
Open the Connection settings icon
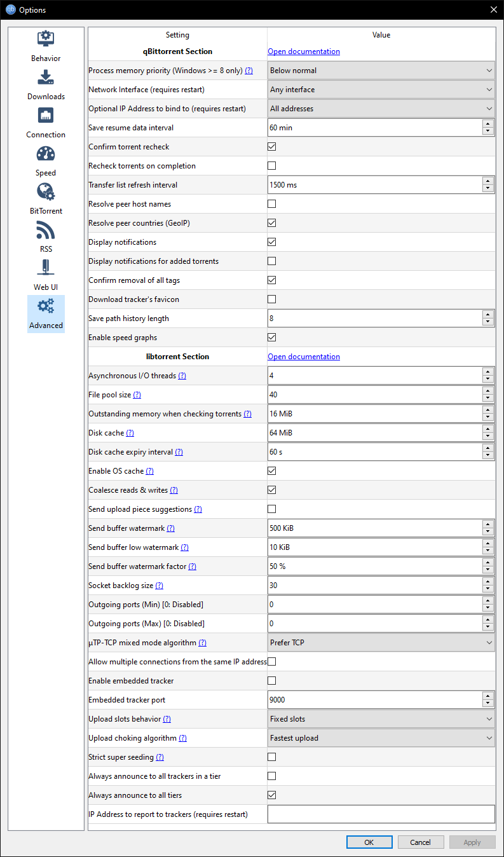(x=46, y=115)
